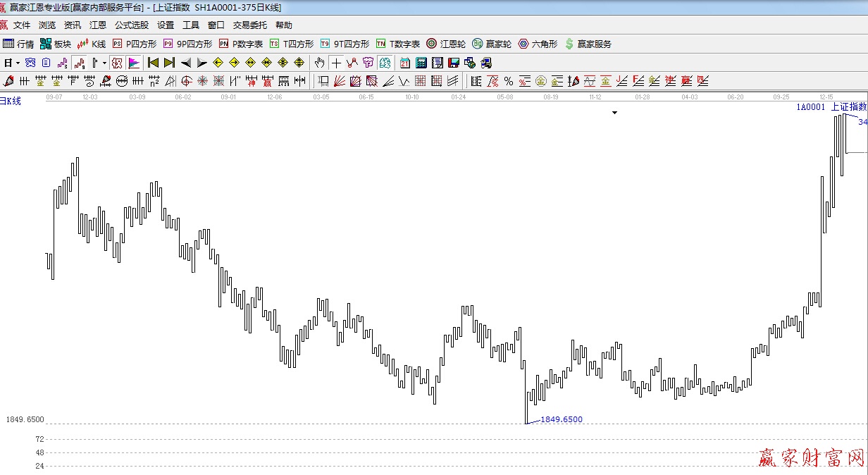Screen dimensions: 868x475
Task: Expand the 日 period dropdown arrow
Action: click(17, 63)
